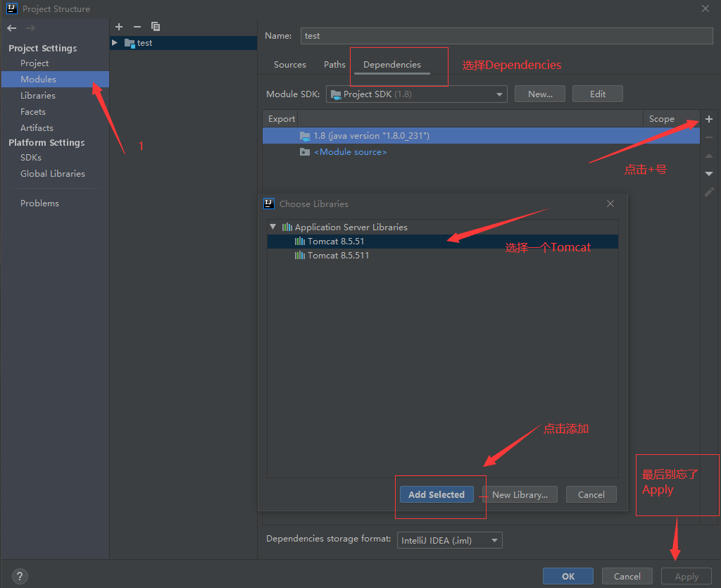Open the Module SDK dropdown

point(417,94)
